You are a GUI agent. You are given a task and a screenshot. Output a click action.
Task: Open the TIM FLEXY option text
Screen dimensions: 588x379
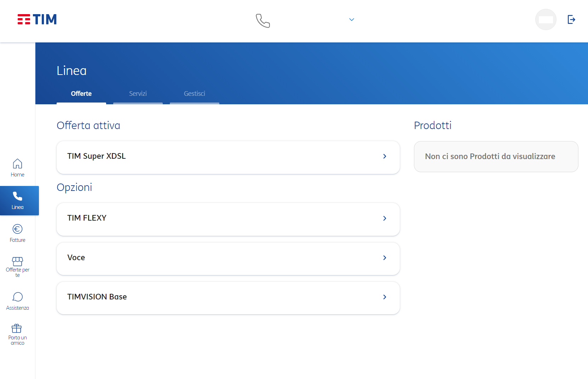point(87,218)
